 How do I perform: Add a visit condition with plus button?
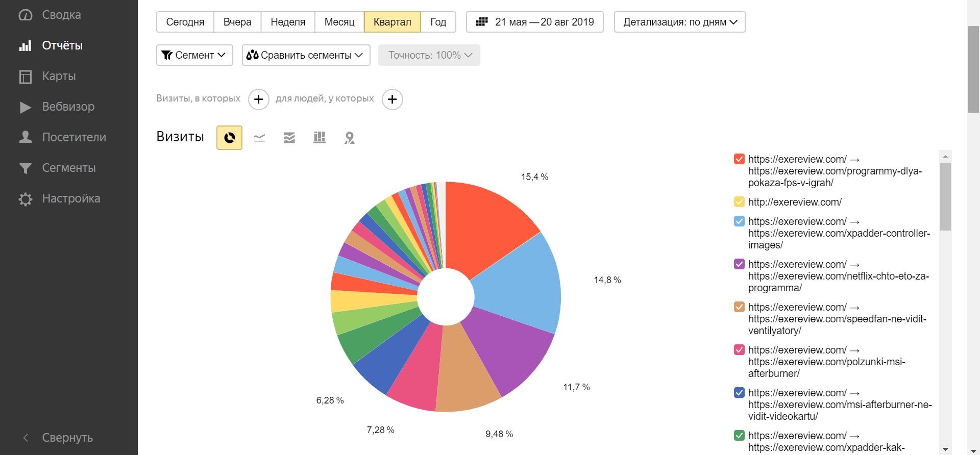click(x=259, y=99)
